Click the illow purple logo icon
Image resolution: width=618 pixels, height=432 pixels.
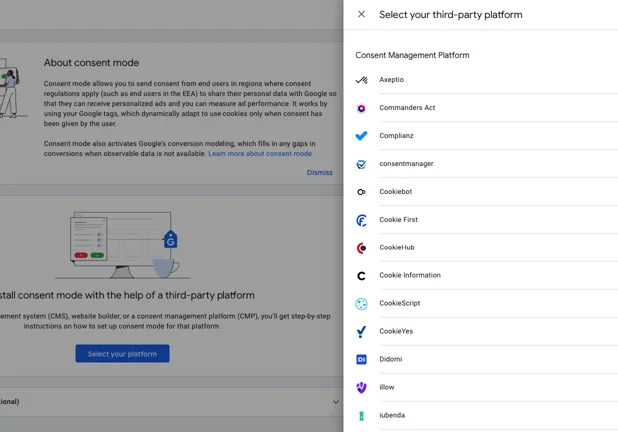(x=361, y=387)
